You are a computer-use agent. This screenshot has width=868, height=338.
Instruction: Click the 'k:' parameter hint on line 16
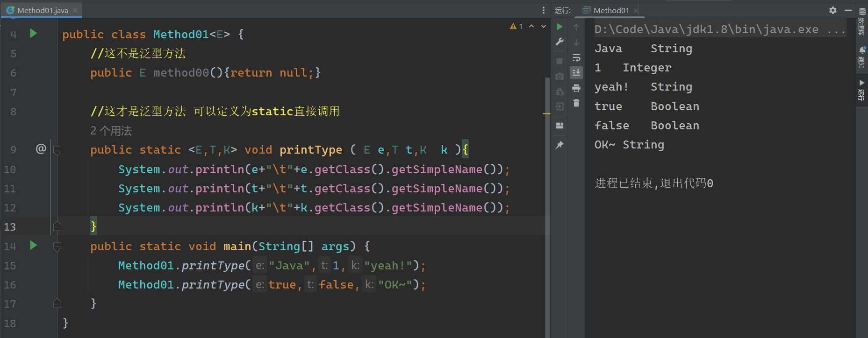coord(369,285)
